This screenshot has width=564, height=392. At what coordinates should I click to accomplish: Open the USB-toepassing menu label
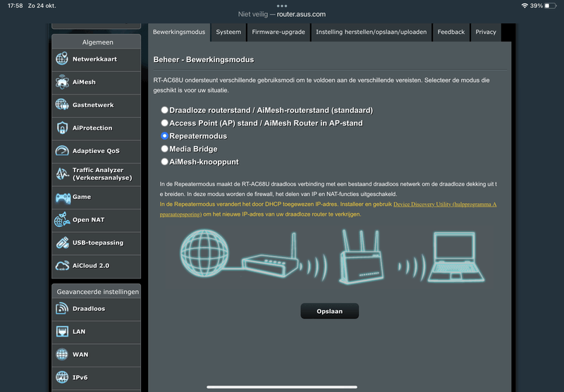coord(98,243)
